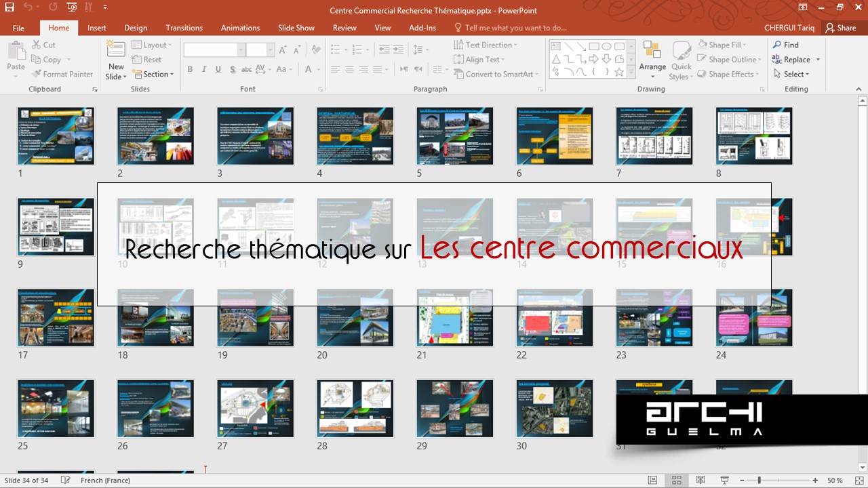Click the Paste clipboard icon
Viewport: 868px width, 488px height.
coord(16,52)
